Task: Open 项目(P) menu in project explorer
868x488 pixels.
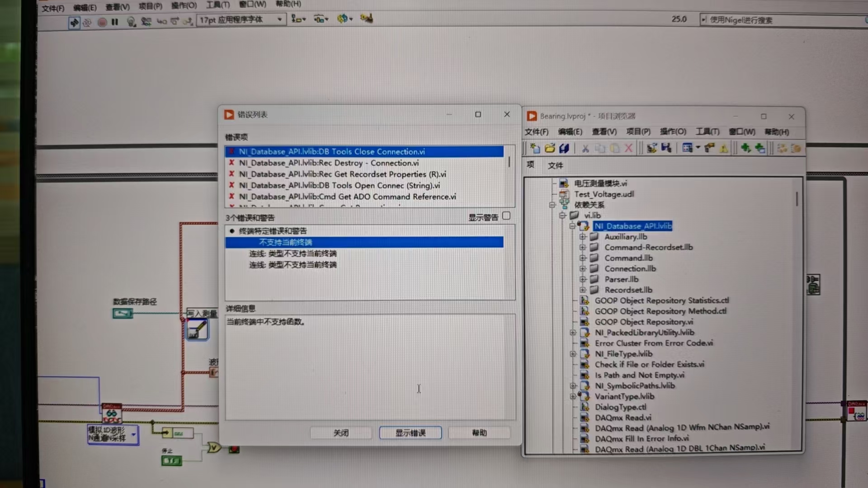Action: (x=638, y=131)
